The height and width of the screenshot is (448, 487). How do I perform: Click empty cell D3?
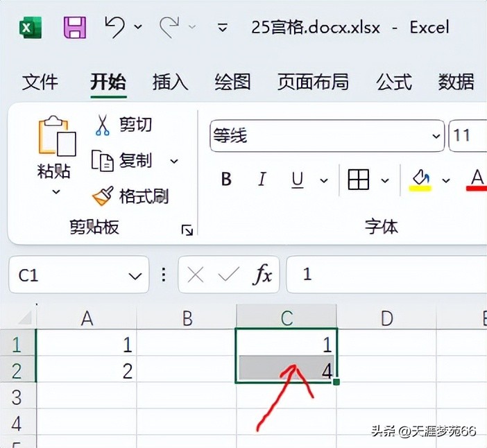pyautogui.click(x=386, y=396)
